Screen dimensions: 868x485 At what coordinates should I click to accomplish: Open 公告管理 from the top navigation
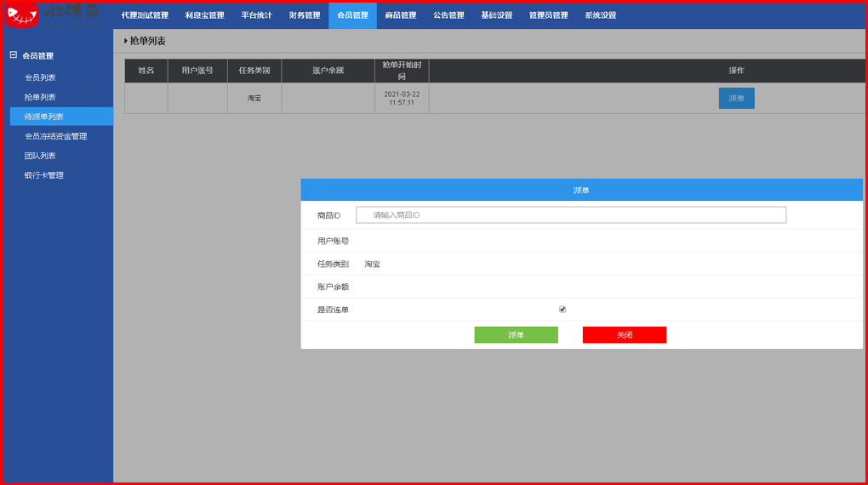point(448,15)
